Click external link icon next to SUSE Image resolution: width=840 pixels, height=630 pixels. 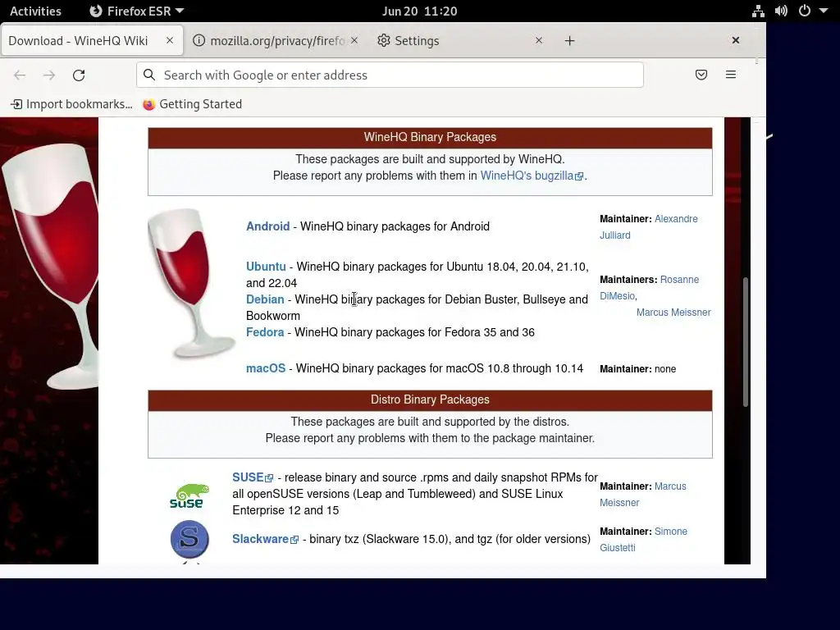[269, 478]
